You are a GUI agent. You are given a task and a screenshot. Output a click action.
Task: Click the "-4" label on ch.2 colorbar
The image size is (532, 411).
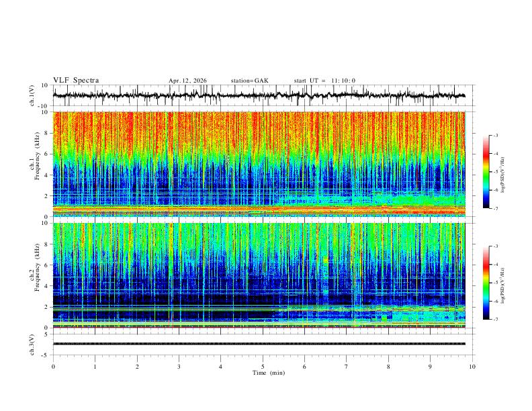(x=495, y=265)
